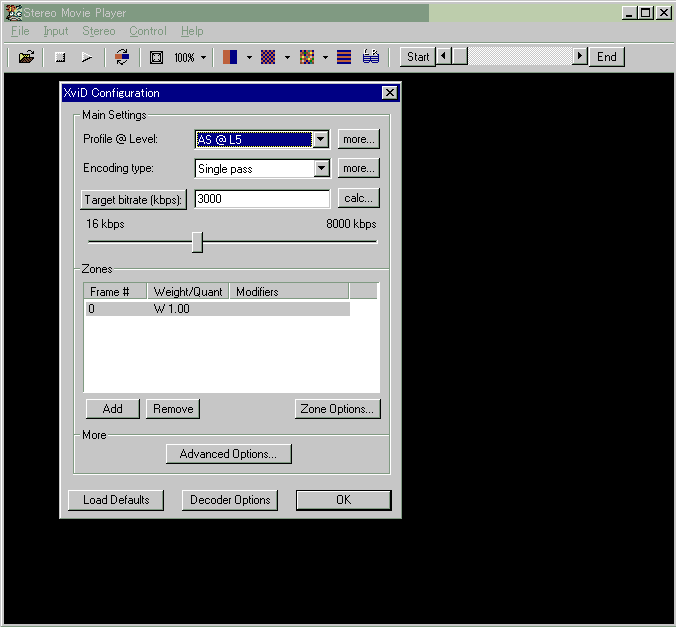The width and height of the screenshot is (676, 627).
Task: Open the Stereo menu
Action: pyautogui.click(x=98, y=31)
